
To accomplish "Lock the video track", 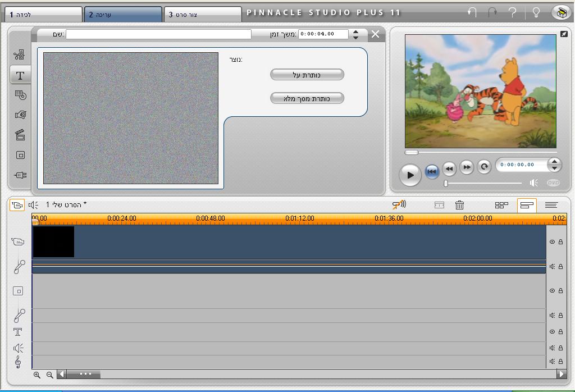I will [x=561, y=241].
